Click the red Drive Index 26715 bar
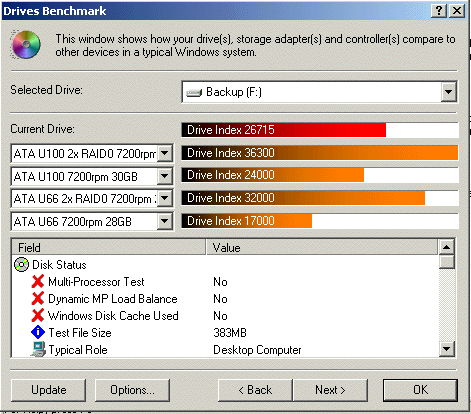The image size is (471, 414). 284,130
